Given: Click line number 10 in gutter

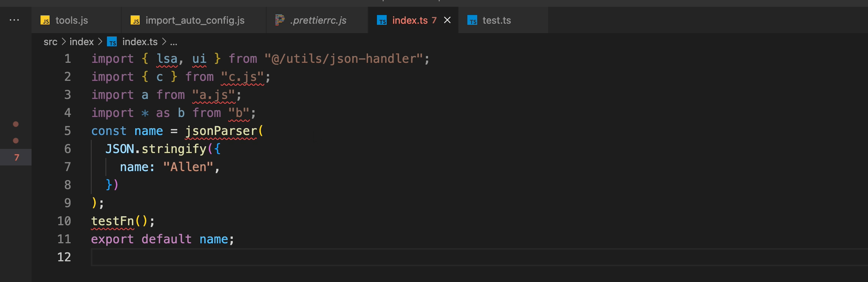Looking at the screenshot, I should [64, 221].
